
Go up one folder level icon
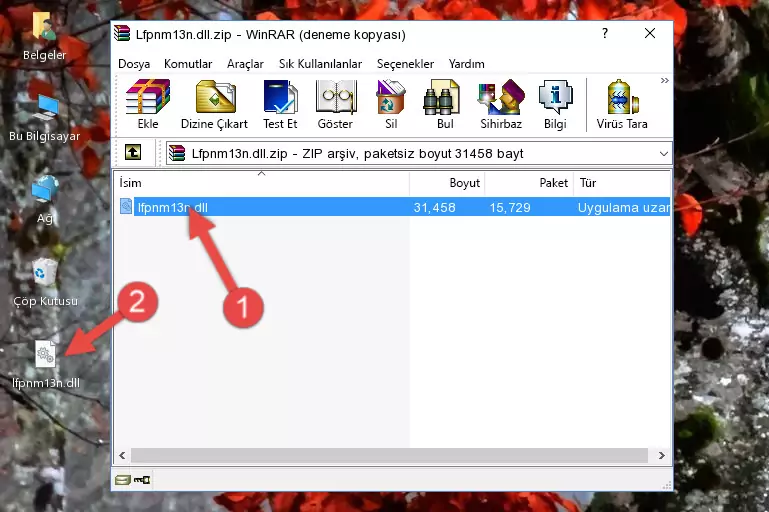pyautogui.click(x=133, y=153)
